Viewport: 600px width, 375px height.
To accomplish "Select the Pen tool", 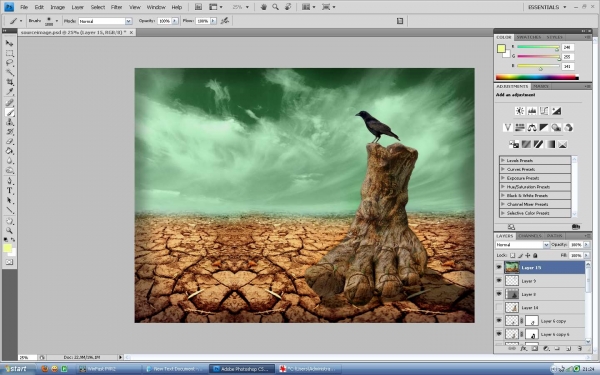I will [x=10, y=181].
